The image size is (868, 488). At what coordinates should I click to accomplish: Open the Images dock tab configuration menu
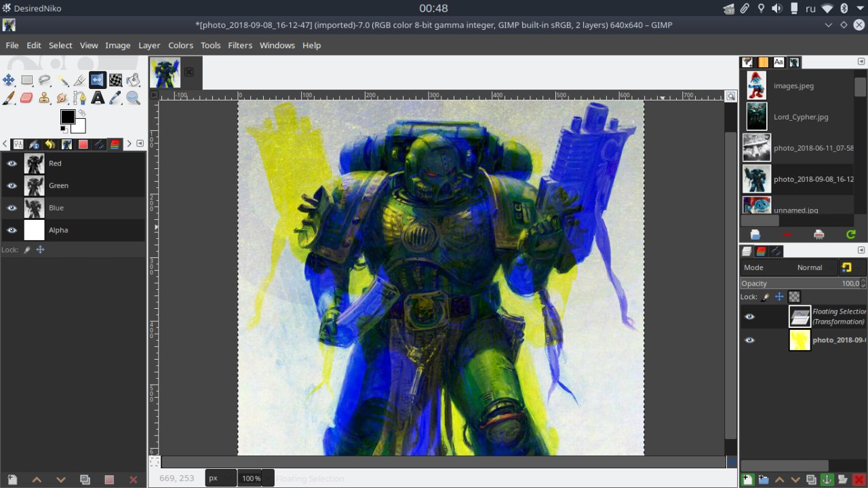click(862, 62)
